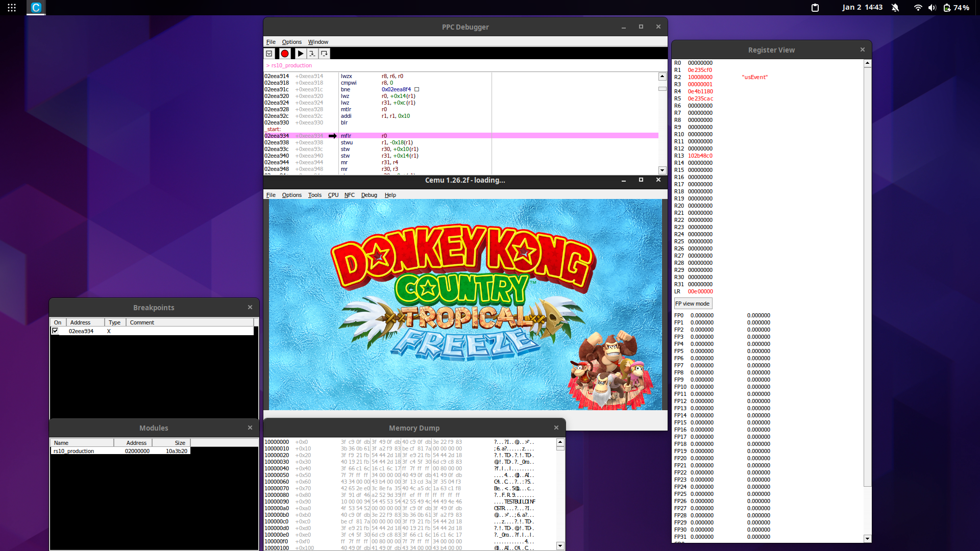Click the goto address toolbar icon in PPC Debugger
This screenshot has width=980, height=551.
(269, 54)
